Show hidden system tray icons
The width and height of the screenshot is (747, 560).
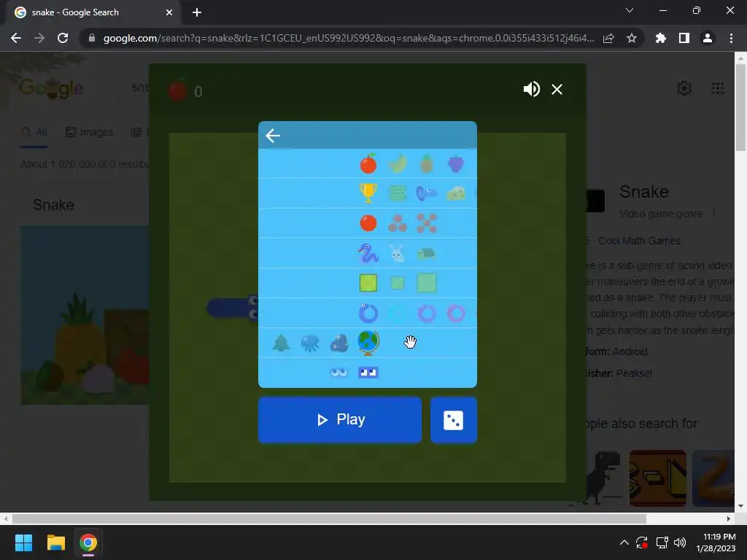[x=624, y=542]
